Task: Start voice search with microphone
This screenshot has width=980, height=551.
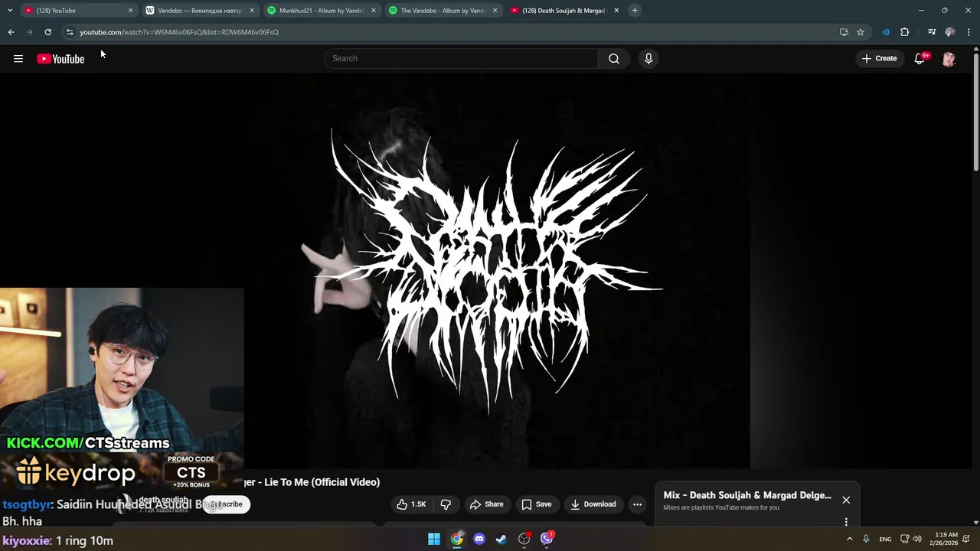Action: coord(648,58)
